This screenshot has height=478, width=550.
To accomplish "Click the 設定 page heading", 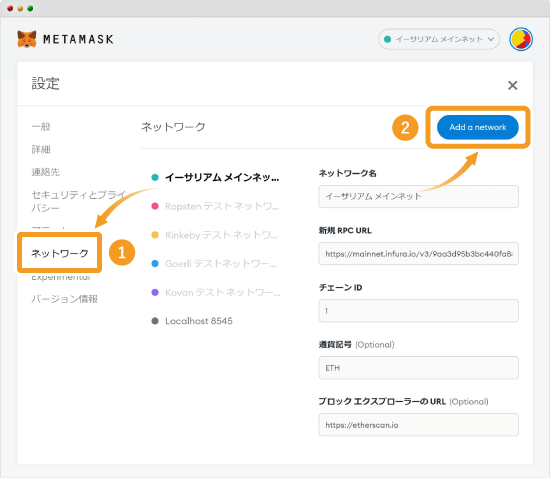I will [x=46, y=83].
